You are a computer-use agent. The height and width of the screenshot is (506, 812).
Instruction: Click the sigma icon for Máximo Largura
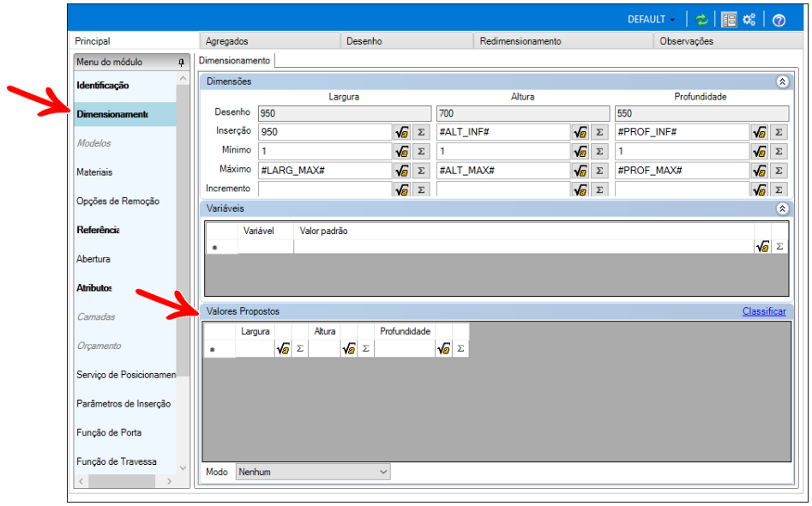click(421, 170)
